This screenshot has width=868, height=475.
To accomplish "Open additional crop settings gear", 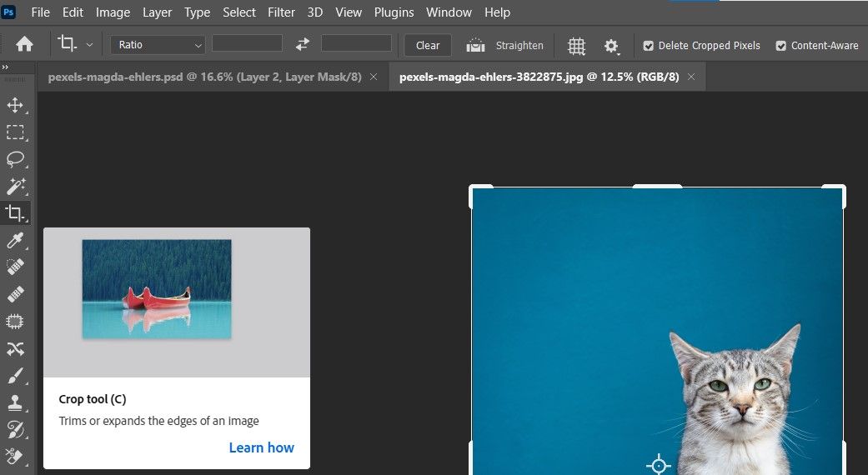I will [611, 46].
